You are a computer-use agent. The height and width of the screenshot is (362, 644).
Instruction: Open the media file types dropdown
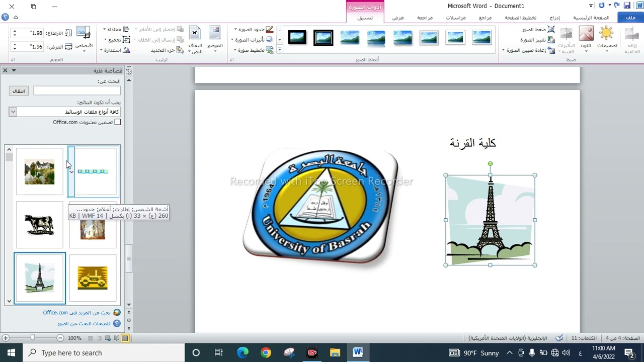13,112
